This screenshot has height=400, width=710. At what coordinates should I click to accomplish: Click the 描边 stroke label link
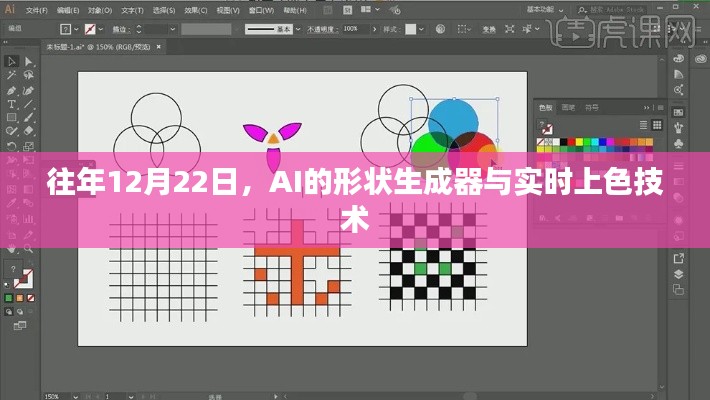(x=121, y=29)
